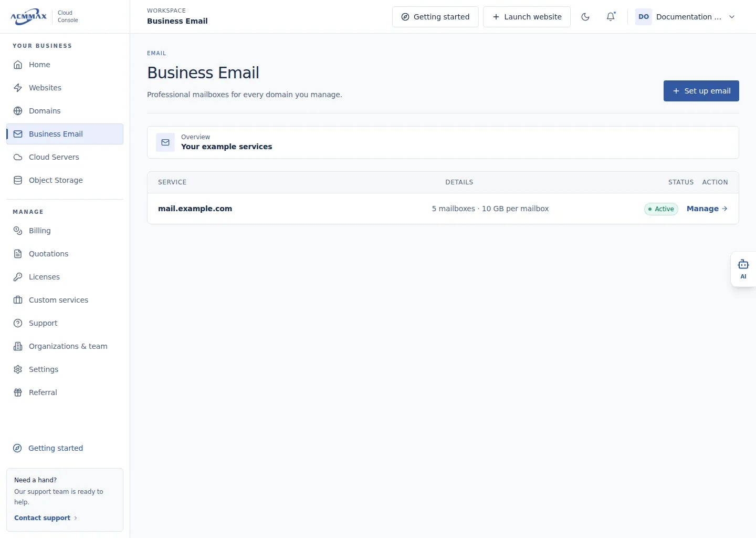Viewport: 756px width, 538px height.
Task: Go to the Websites section
Action: [x=65, y=88]
